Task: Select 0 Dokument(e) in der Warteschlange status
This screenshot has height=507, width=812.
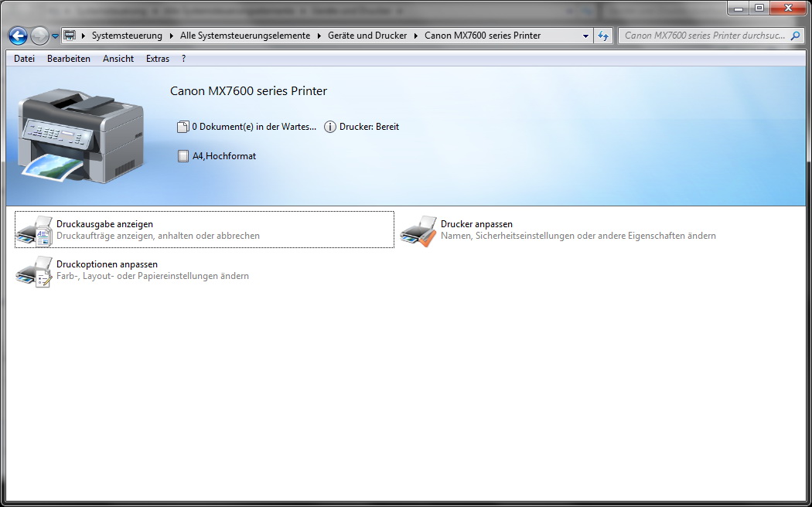Action: [x=254, y=127]
